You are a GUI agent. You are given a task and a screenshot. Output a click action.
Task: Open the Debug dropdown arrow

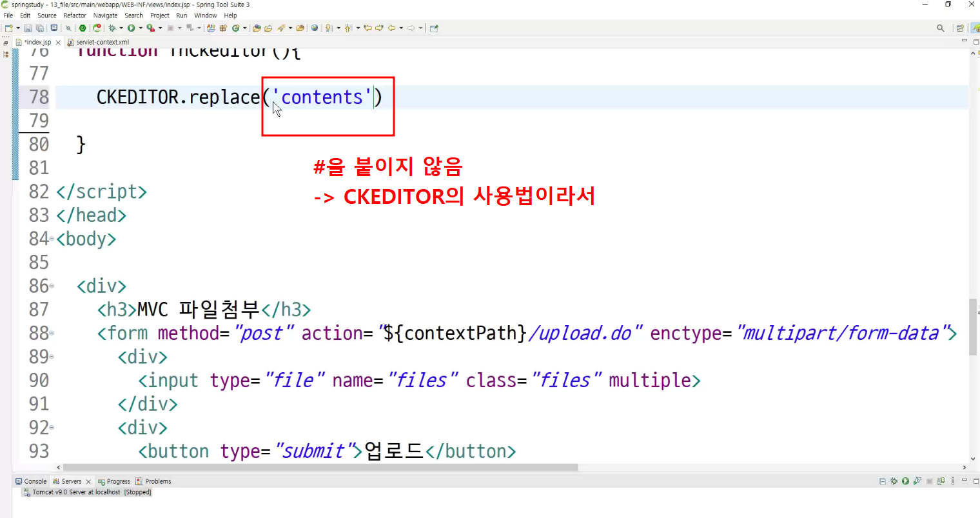tap(121, 28)
